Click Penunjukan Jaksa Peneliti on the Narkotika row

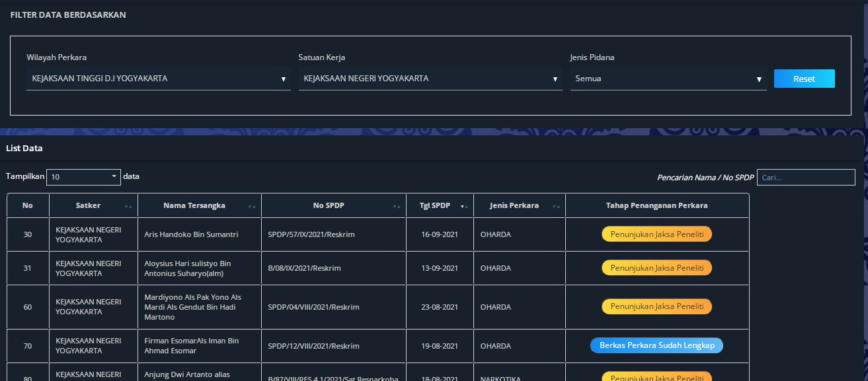656,376
